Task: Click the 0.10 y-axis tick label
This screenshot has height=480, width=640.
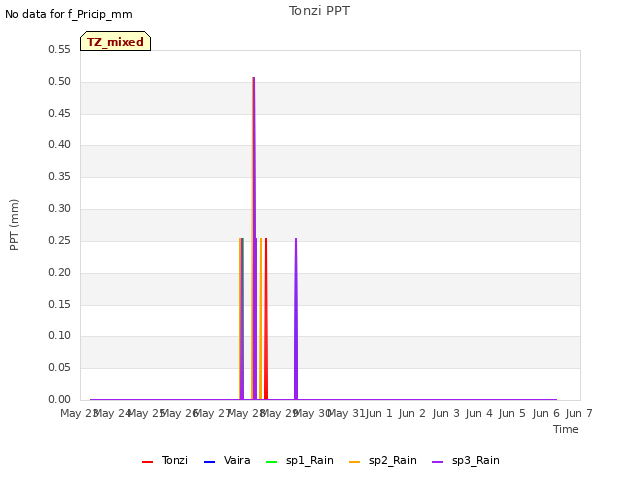Action: (x=60, y=336)
